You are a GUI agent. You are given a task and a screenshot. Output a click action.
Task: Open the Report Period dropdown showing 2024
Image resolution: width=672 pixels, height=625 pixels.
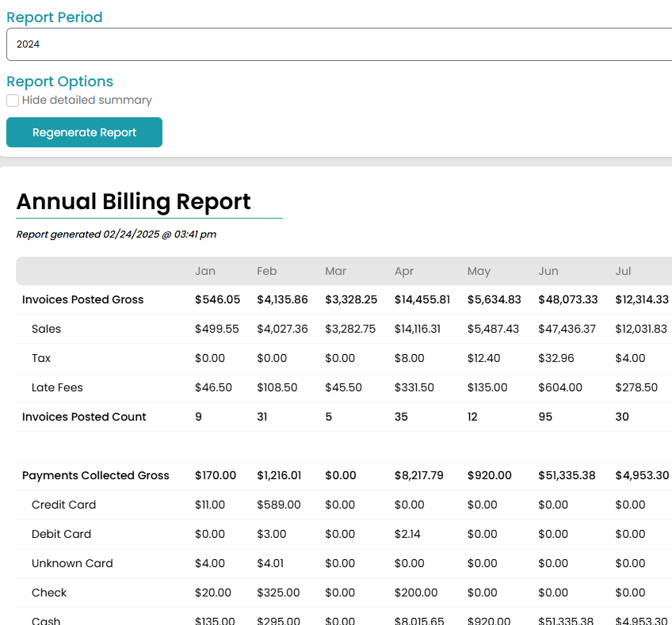point(339,44)
